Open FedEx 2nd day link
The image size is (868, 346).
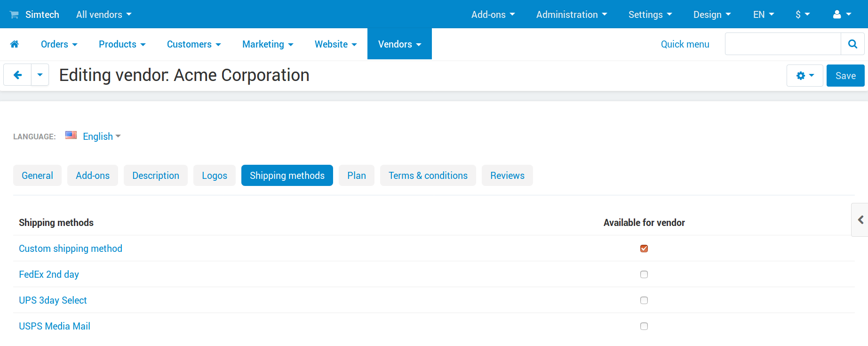tap(49, 274)
